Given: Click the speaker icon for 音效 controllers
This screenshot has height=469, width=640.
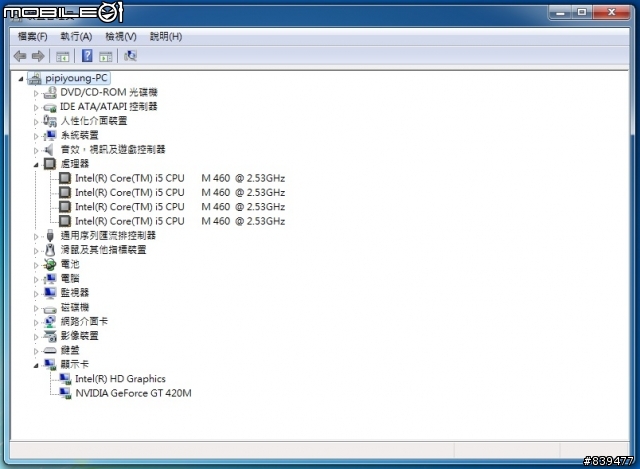Looking at the screenshot, I should [x=49, y=150].
